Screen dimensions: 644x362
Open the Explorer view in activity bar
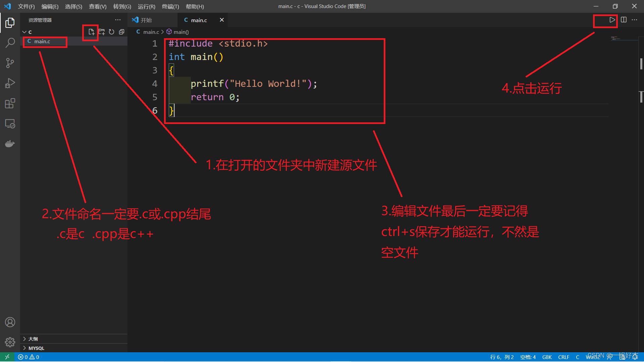pos(10,23)
